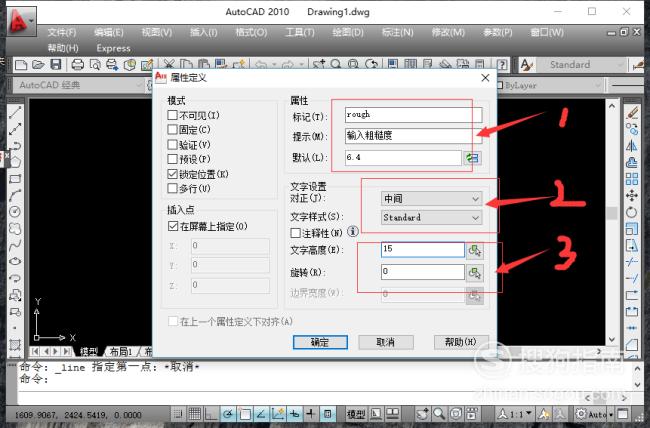Open the 标注(N) menu
The width and height of the screenshot is (650, 428).
tap(398, 32)
